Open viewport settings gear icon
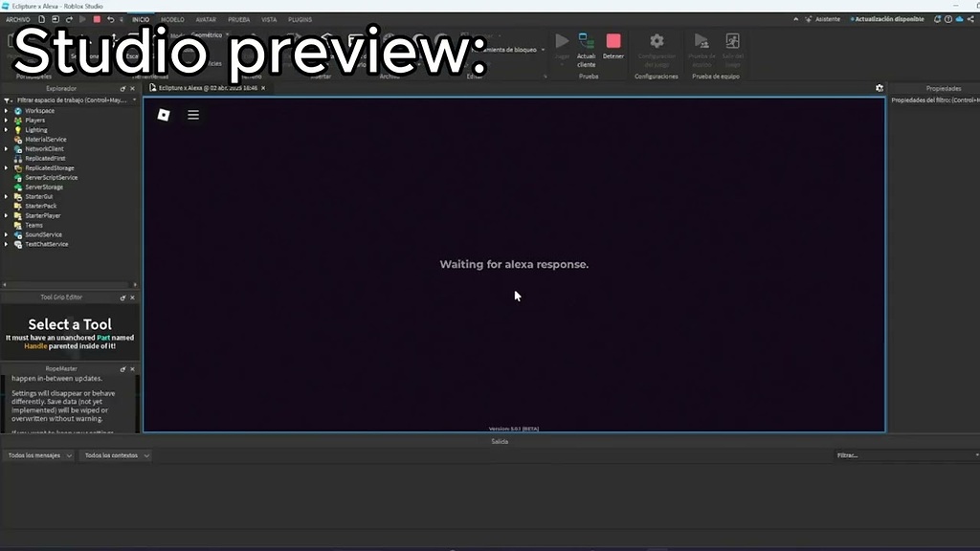This screenshot has width=980, height=551. pos(880,88)
